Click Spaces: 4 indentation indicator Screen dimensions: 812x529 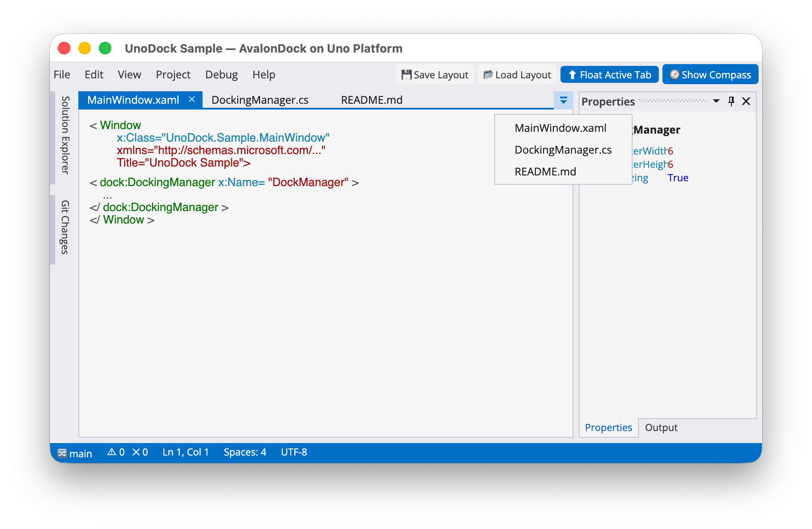coord(245,452)
